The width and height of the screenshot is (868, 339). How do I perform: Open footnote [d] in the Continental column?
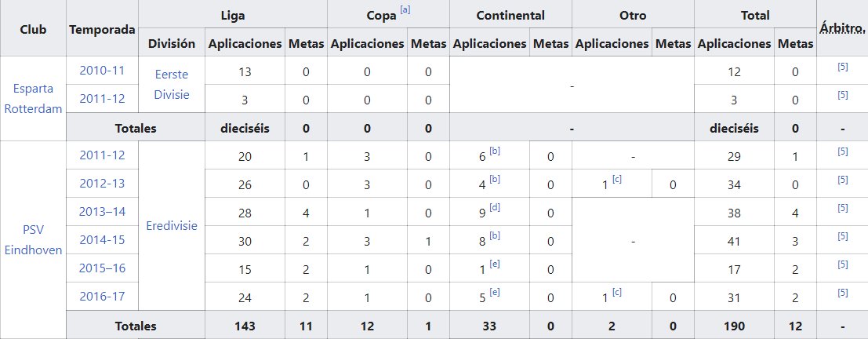point(495,207)
